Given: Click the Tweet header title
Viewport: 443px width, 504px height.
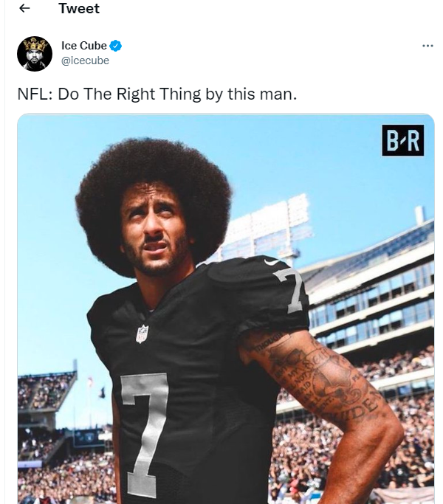Looking at the screenshot, I should click(79, 8).
